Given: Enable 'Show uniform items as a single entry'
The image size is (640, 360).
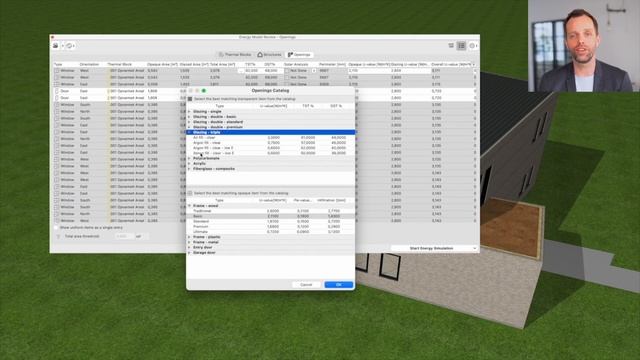Looking at the screenshot, I should [x=56, y=227].
